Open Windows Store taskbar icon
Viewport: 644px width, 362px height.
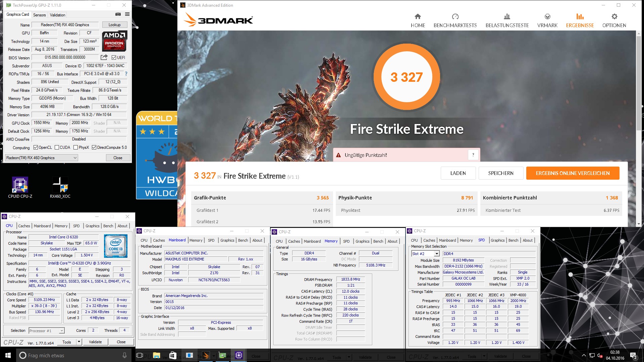tap(173, 355)
